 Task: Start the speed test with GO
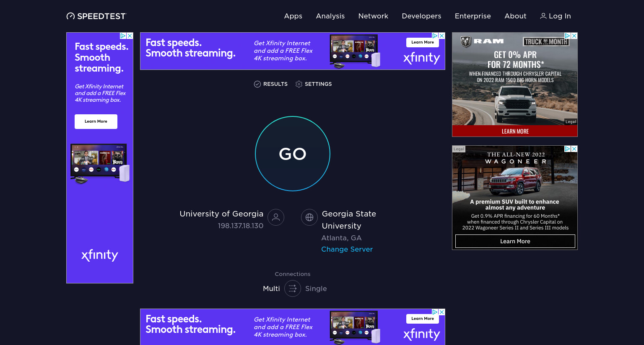[x=293, y=154]
